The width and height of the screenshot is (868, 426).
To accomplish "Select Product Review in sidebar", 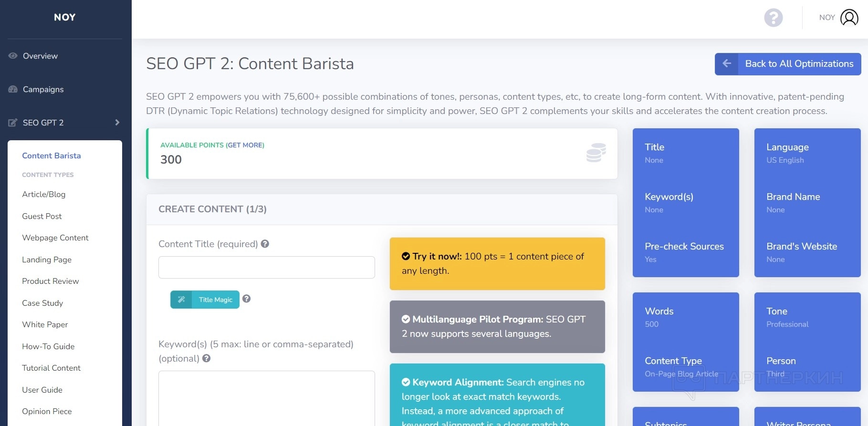I will 50,281.
